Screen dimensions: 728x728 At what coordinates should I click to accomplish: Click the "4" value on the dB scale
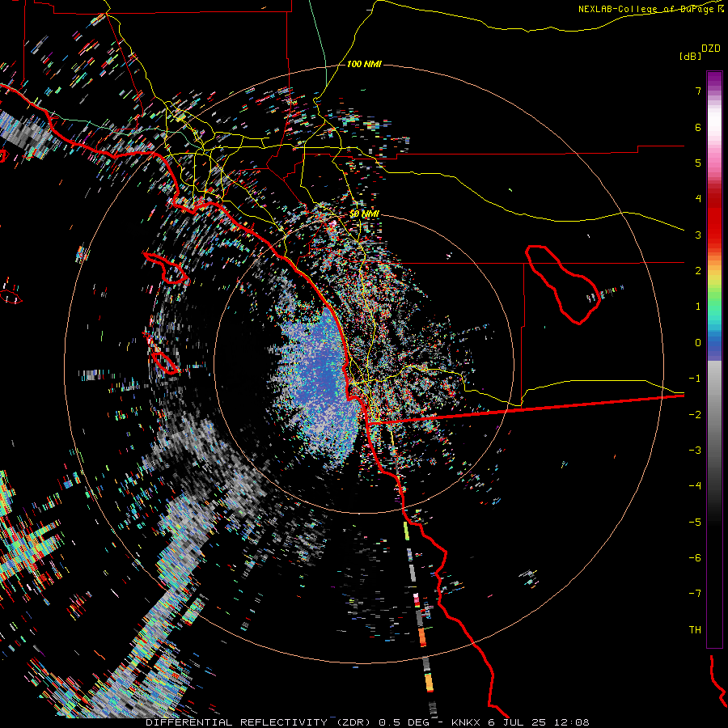point(698,199)
